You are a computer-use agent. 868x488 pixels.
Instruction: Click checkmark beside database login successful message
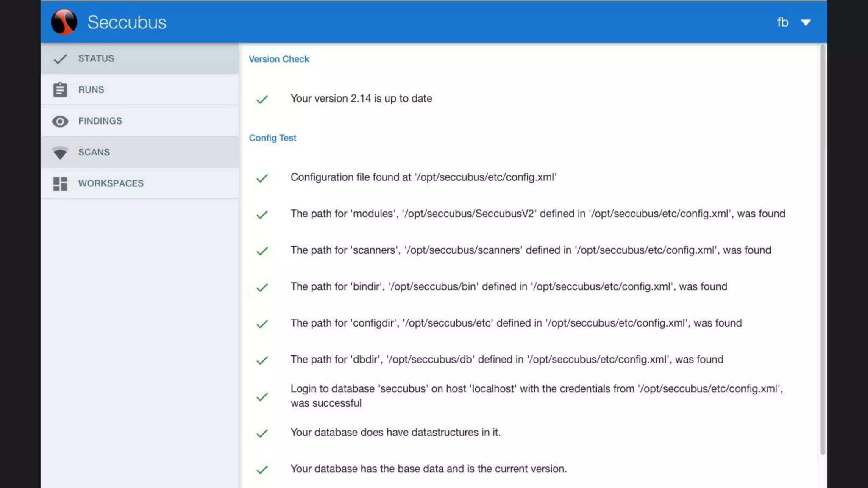[x=262, y=397]
